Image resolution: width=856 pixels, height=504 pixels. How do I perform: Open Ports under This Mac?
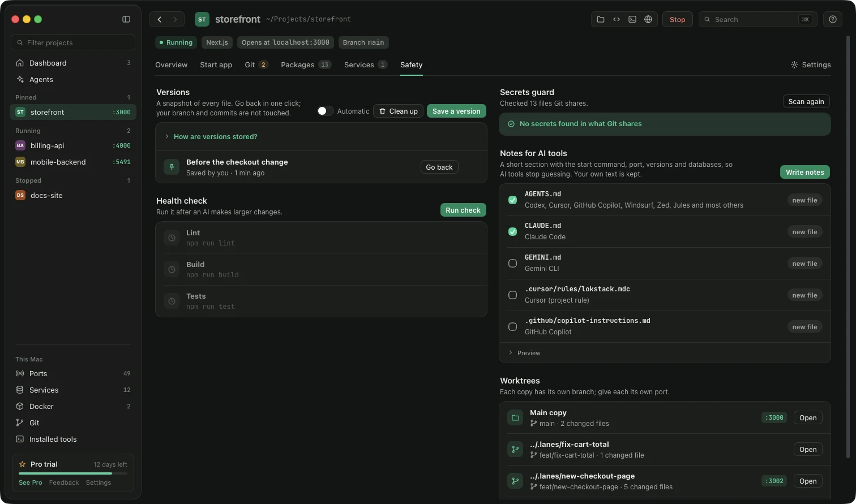click(x=73, y=373)
